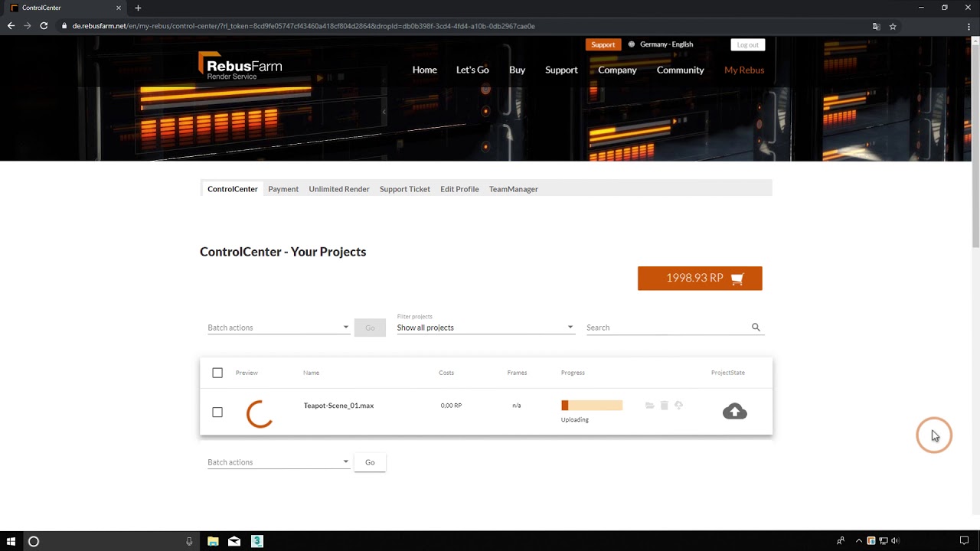Image resolution: width=980 pixels, height=551 pixels.
Task: Click the Name column header
Action: coord(311,373)
